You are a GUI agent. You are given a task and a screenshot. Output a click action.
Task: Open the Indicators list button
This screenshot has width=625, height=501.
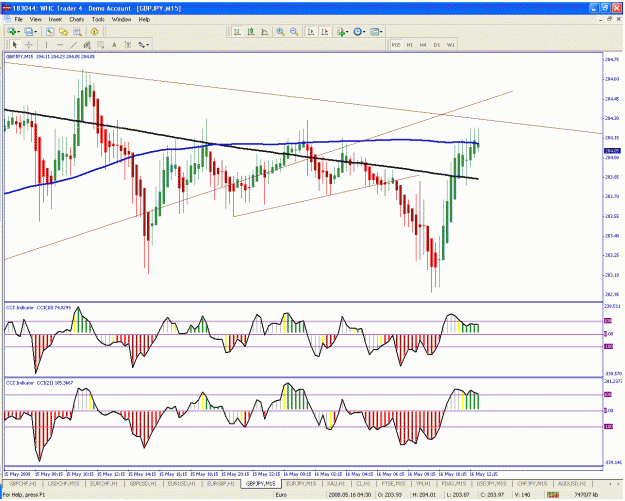[x=340, y=31]
